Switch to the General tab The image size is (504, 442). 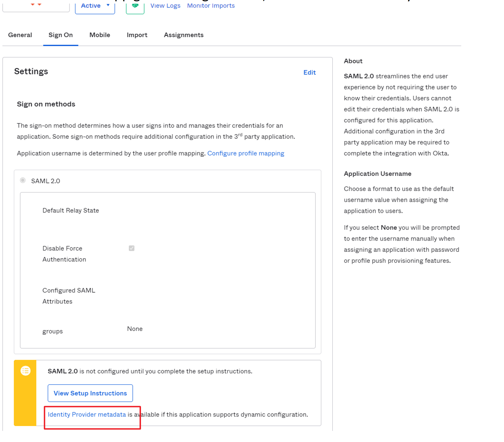coord(20,35)
